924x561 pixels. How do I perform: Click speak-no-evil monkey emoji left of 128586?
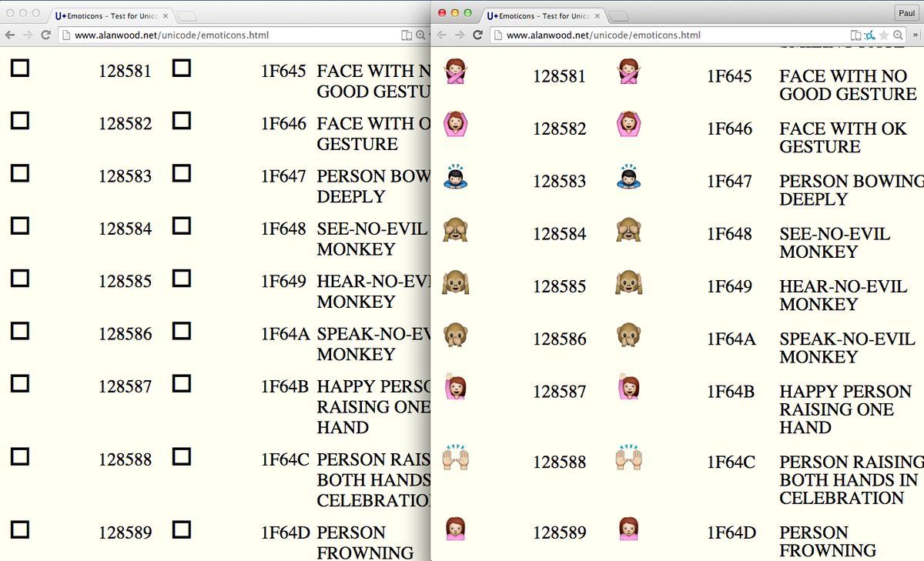click(455, 335)
